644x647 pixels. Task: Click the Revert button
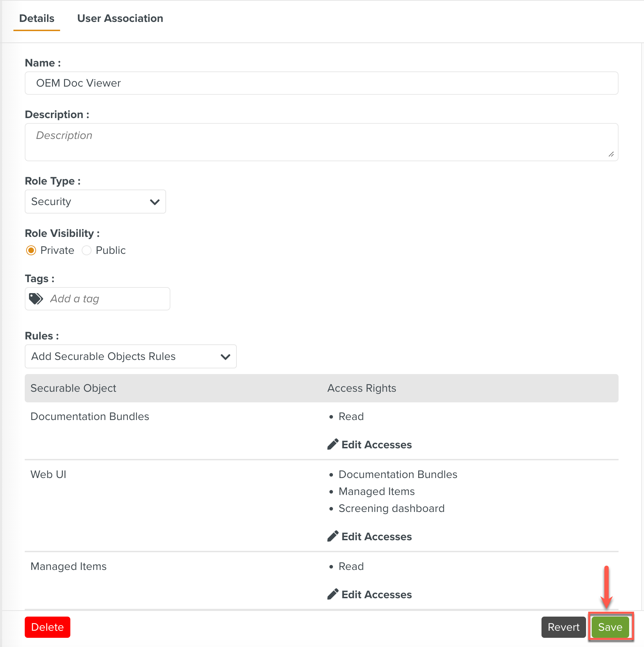click(x=563, y=627)
